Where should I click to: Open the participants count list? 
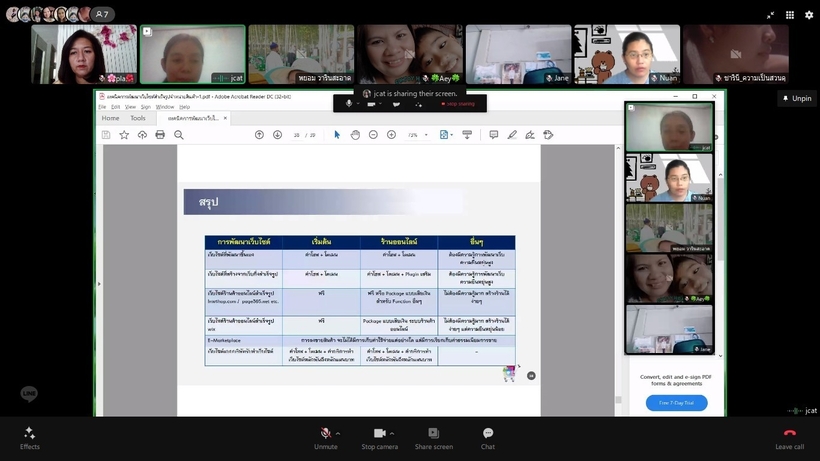[x=101, y=15]
